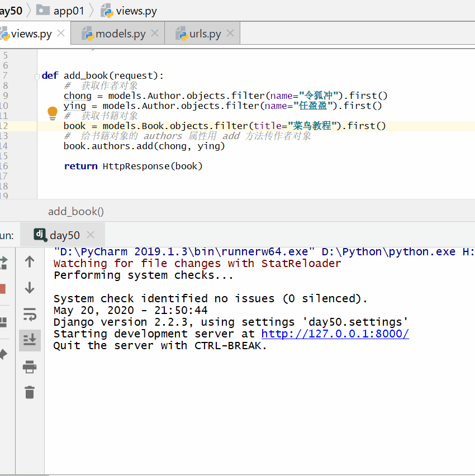
Task: Toggle soft-wrap in the Run console
Action: [x=30, y=315]
